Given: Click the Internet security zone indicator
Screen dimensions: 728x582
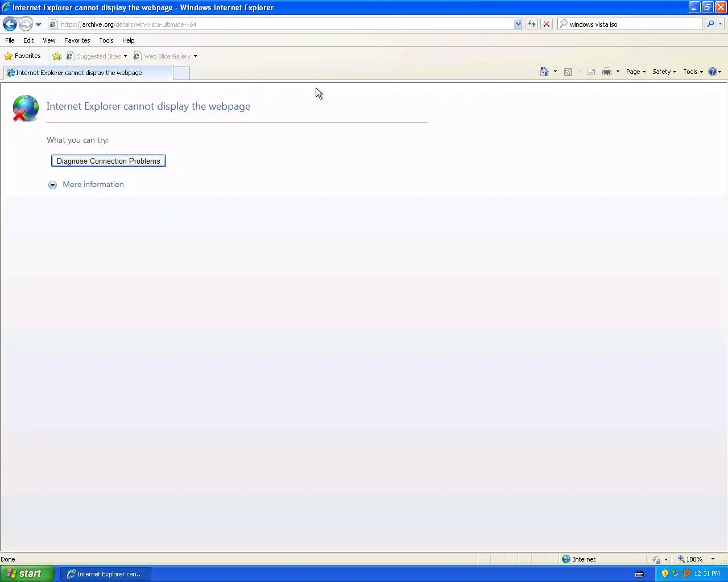Looking at the screenshot, I should pos(579,559).
